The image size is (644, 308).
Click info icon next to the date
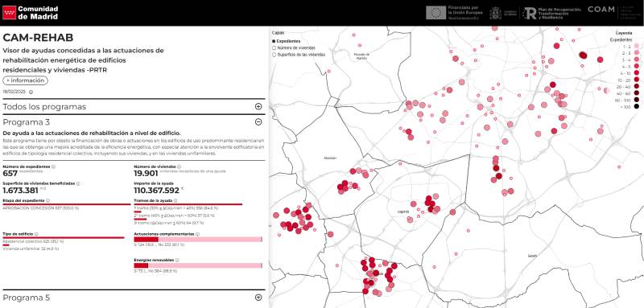(x=31, y=92)
